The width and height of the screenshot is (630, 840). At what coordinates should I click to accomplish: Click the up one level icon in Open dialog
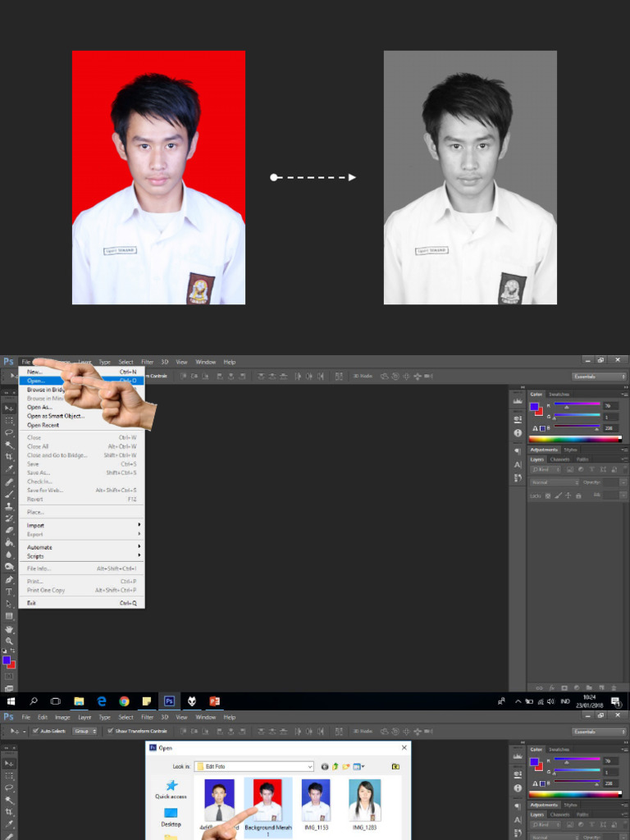pyautogui.click(x=336, y=767)
